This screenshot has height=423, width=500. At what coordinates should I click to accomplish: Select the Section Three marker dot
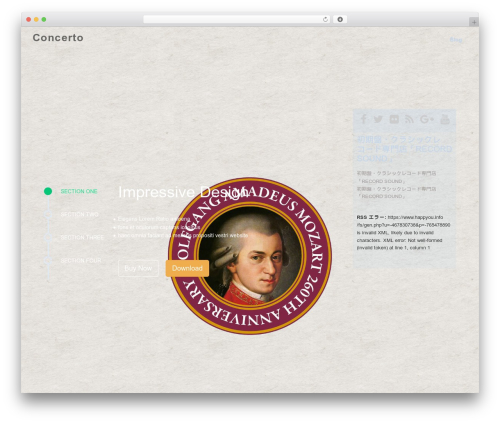click(x=48, y=237)
